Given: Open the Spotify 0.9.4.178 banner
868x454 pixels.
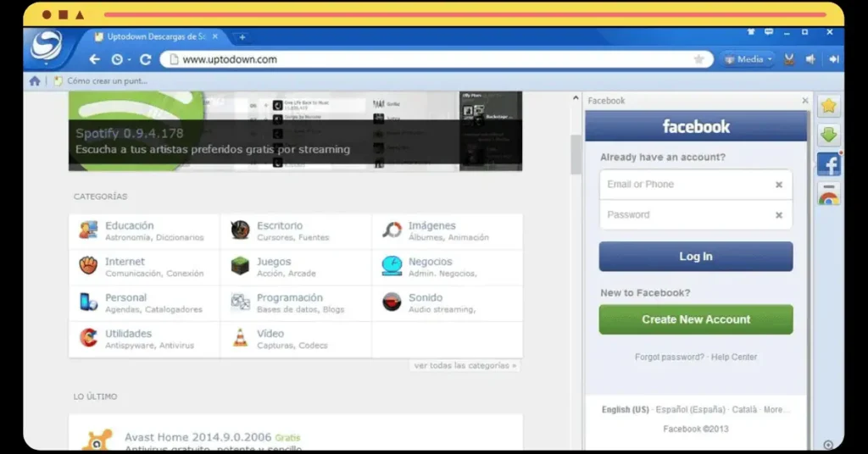Looking at the screenshot, I should point(295,131).
